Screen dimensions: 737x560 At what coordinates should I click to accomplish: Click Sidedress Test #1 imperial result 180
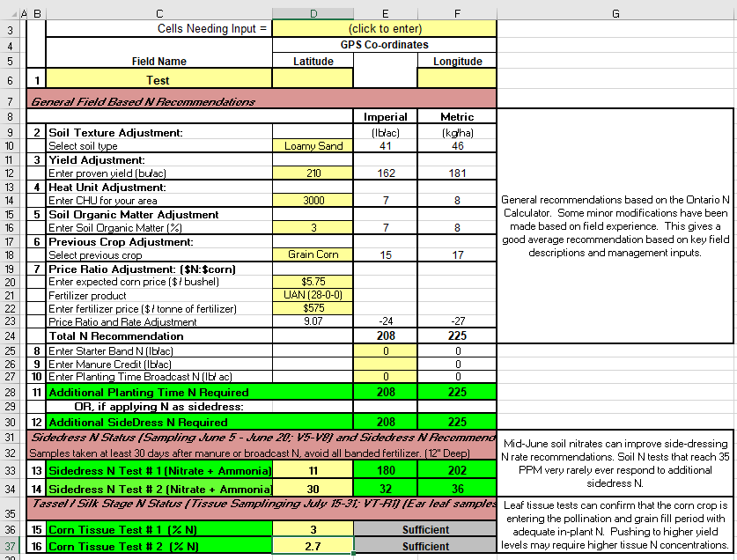[x=386, y=470]
